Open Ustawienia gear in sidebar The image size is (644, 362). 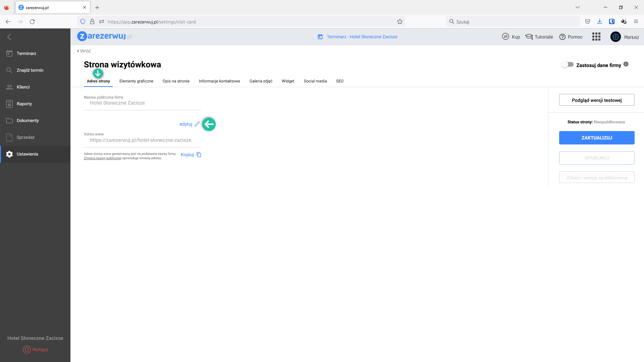[x=9, y=154]
